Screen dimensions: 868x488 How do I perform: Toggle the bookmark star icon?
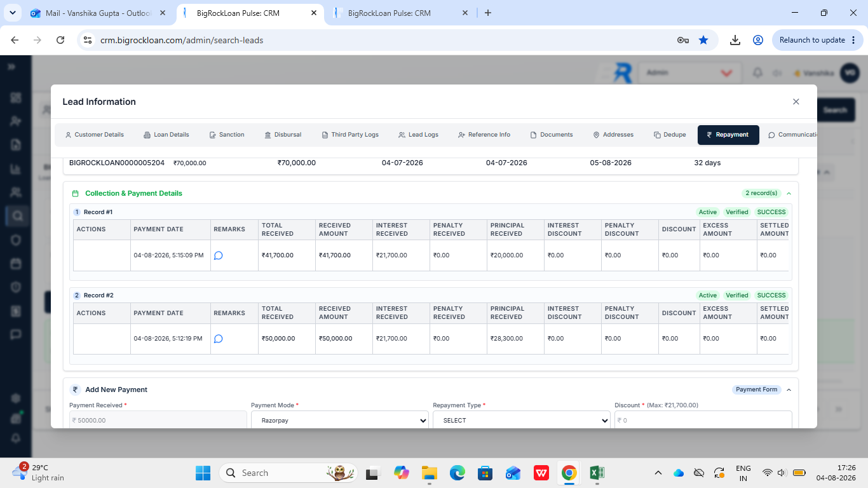[703, 40]
